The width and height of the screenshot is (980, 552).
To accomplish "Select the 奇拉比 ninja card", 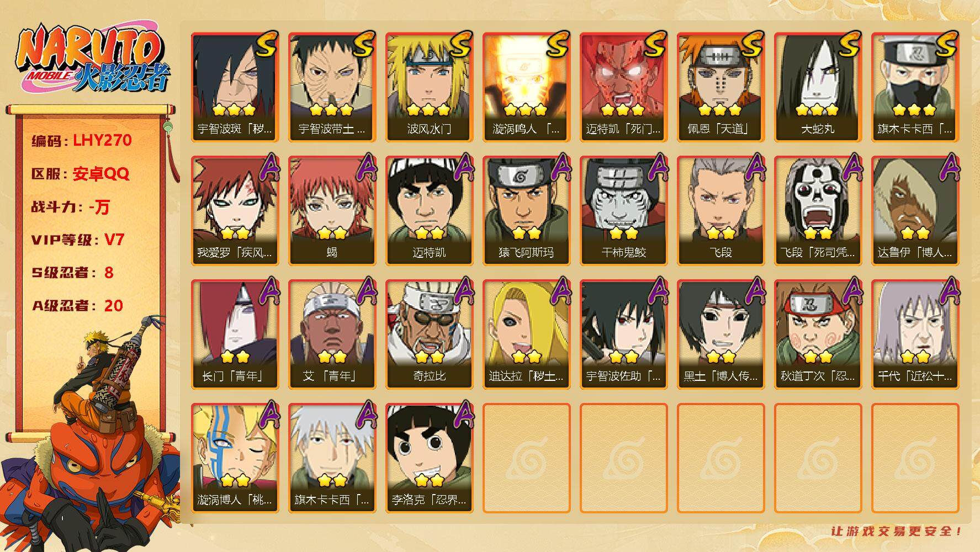I will click(x=429, y=335).
